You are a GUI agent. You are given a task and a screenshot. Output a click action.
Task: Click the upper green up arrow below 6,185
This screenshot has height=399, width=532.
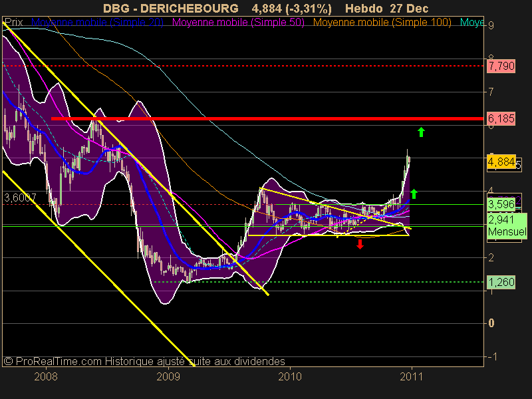point(421,132)
